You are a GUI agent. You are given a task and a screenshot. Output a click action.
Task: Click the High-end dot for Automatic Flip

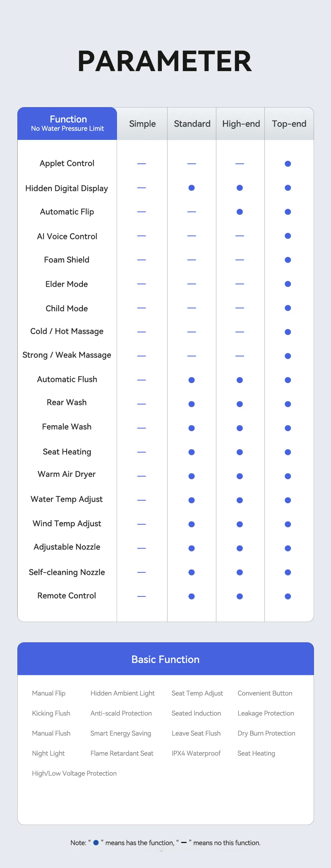click(240, 212)
